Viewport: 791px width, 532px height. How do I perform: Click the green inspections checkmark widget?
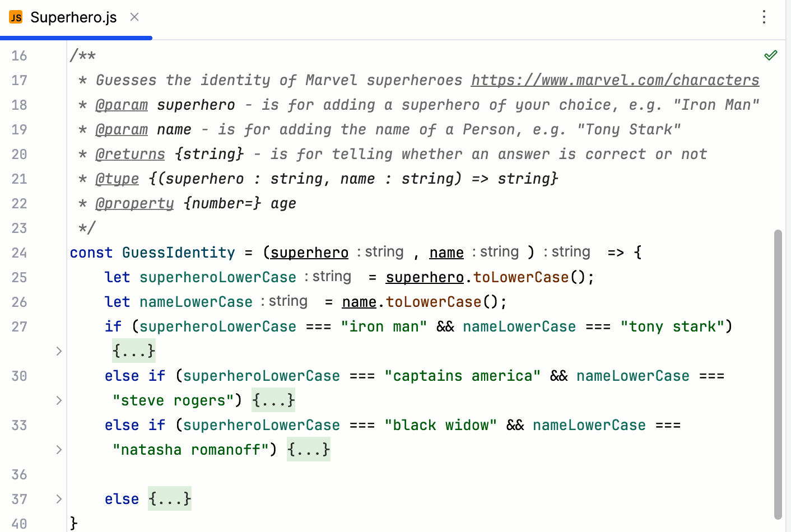pyautogui.click(x=771, y=55)
